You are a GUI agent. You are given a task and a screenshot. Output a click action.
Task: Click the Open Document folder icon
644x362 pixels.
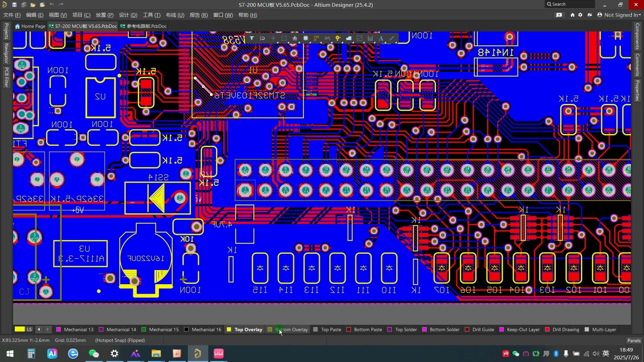click(33, 5)
